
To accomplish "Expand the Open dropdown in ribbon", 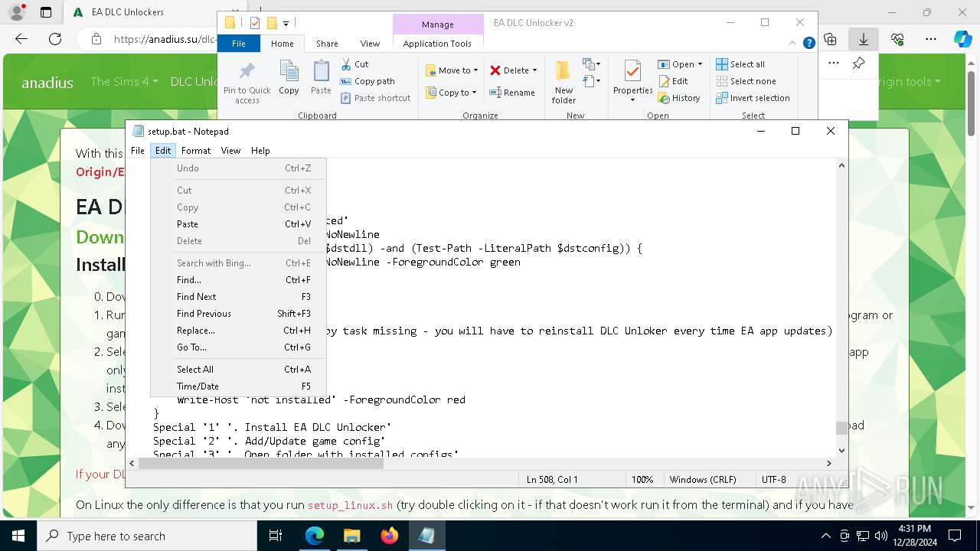I will click(701, 64).
